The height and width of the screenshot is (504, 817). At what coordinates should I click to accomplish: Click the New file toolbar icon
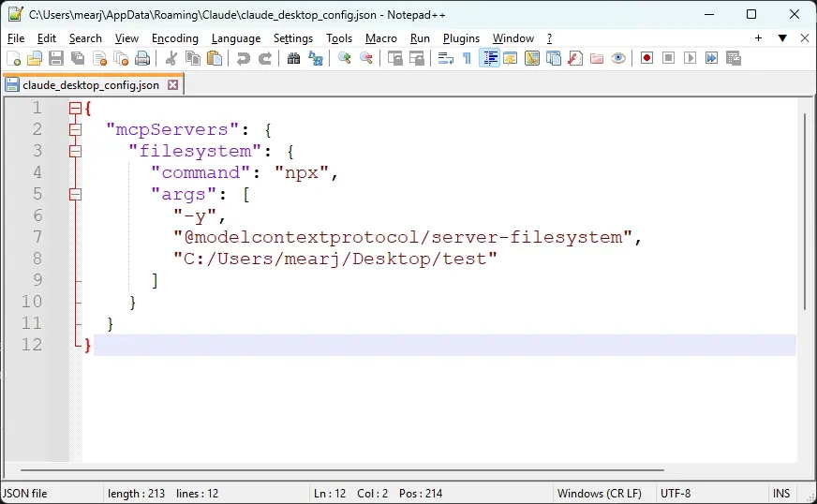(x=11, y=58)
